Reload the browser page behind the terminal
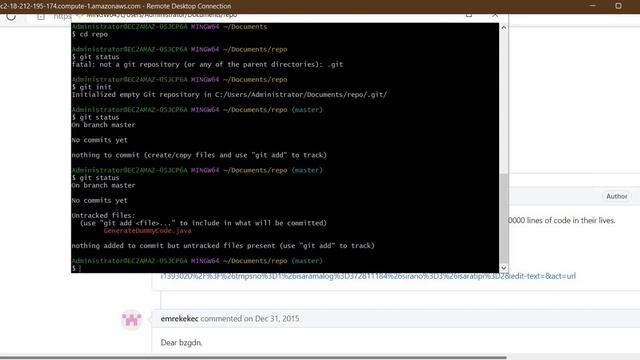 coord(11,16)
